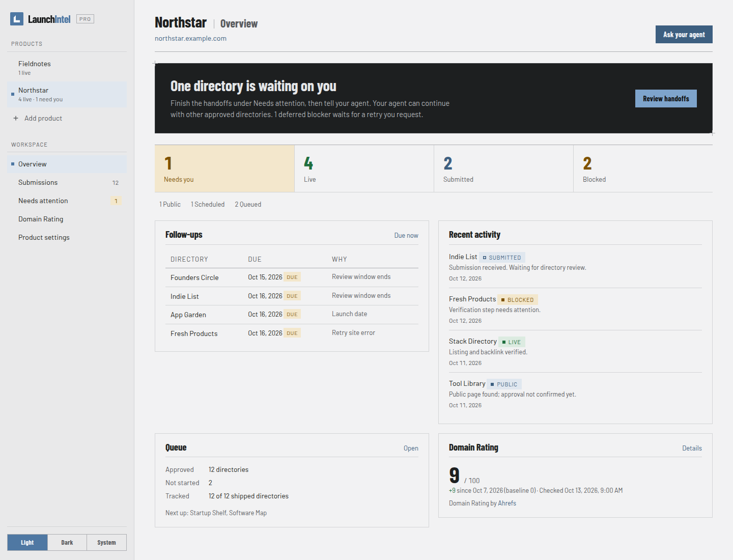Click the PUBLIC status badge for Tool Library
The height and width of the screenshot is (560, 733).
point(504,384)
